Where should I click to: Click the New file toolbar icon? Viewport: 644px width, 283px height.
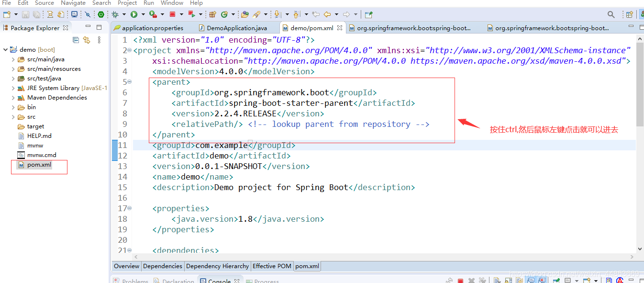point(7,14)
